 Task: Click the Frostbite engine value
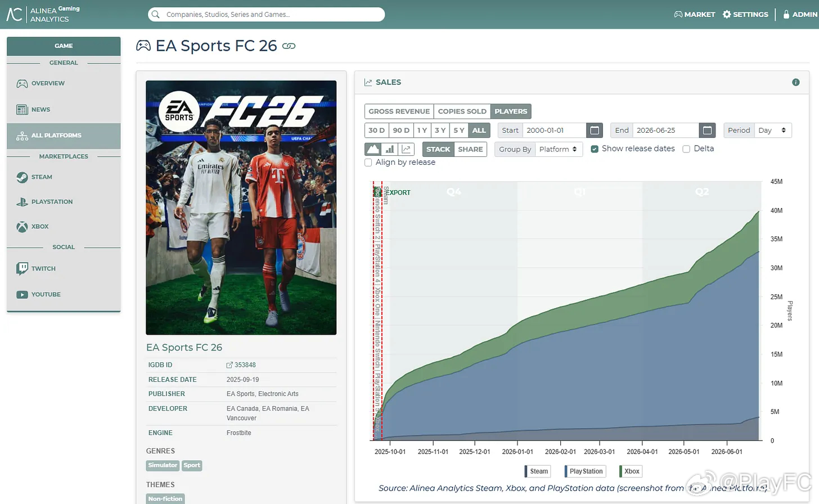click(239, 433)
